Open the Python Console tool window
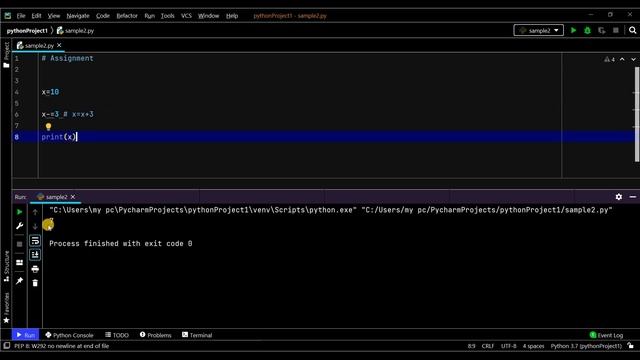The width and height of the screenshot is (640, 360). click(x=69, y=335)
